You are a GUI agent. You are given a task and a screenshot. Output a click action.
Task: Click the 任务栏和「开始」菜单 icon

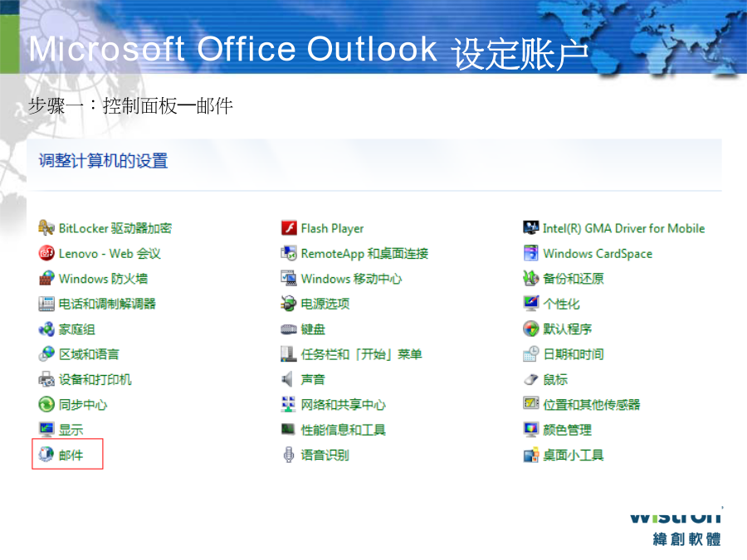tap(289, 354)
